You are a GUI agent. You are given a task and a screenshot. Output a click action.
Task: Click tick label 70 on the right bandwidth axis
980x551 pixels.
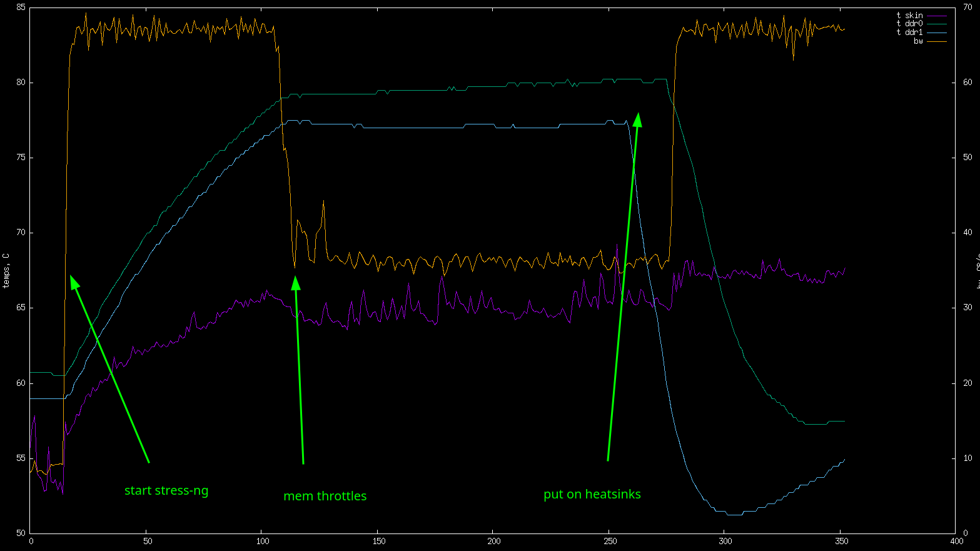pyautogui.click(x=967, y=8)
